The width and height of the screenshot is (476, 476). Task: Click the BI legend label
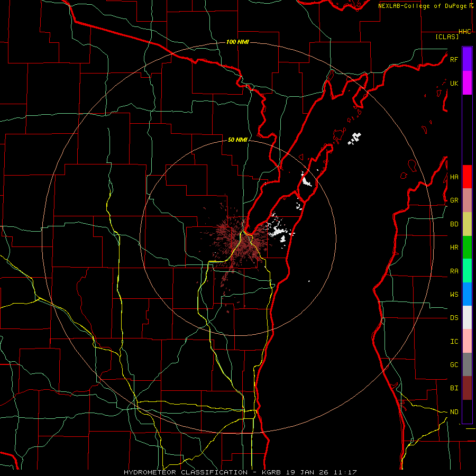454,388
